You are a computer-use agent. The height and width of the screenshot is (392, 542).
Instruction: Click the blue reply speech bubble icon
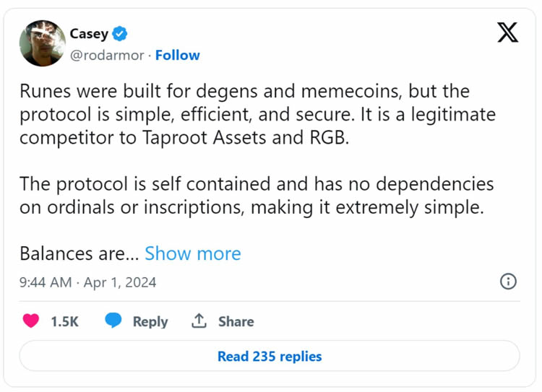113,321
